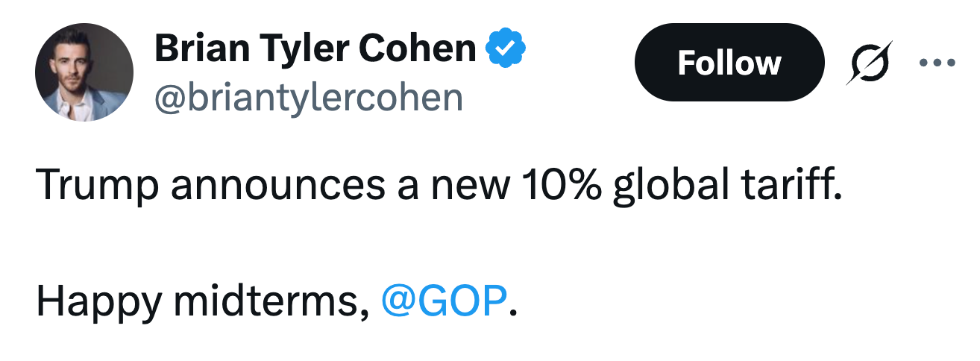Open the @briantylercohen handle link

pos(308,98)
